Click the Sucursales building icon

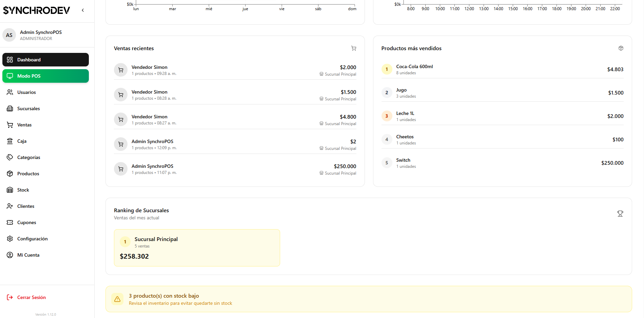(x=10, y=108)
